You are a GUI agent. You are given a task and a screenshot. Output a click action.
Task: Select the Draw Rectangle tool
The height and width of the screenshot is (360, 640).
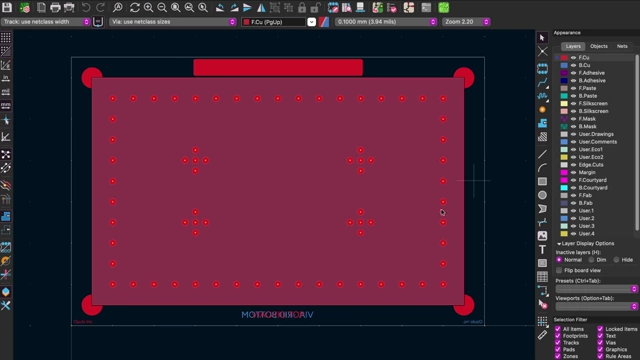[542, 181]
